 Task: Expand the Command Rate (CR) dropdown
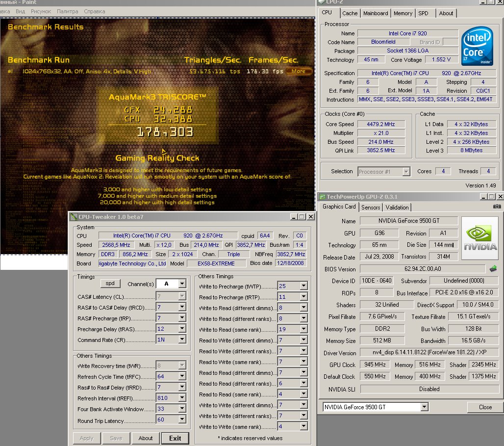coord(182,340)
